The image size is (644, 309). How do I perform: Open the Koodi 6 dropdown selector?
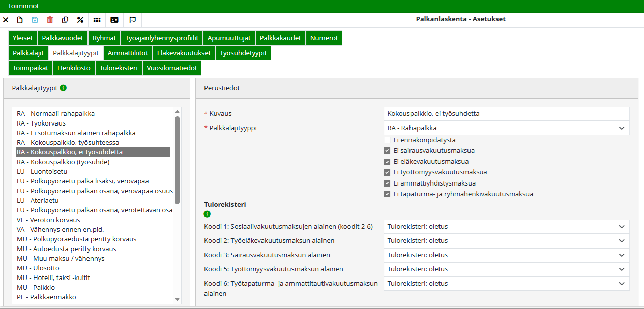[621, 283]
